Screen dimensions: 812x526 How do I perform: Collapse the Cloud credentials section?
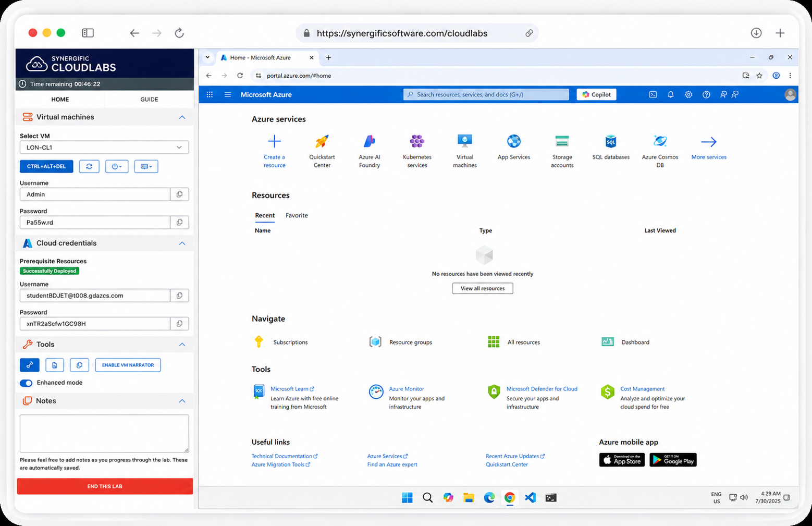pyautogui.click(x=182, y=243)
